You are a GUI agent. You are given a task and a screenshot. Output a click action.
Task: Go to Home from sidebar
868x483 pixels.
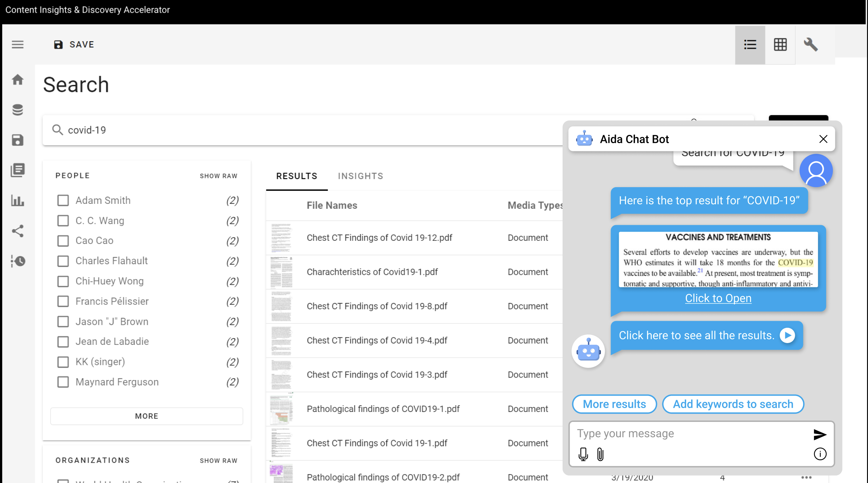pyautogui.click(x=17, y=80)
